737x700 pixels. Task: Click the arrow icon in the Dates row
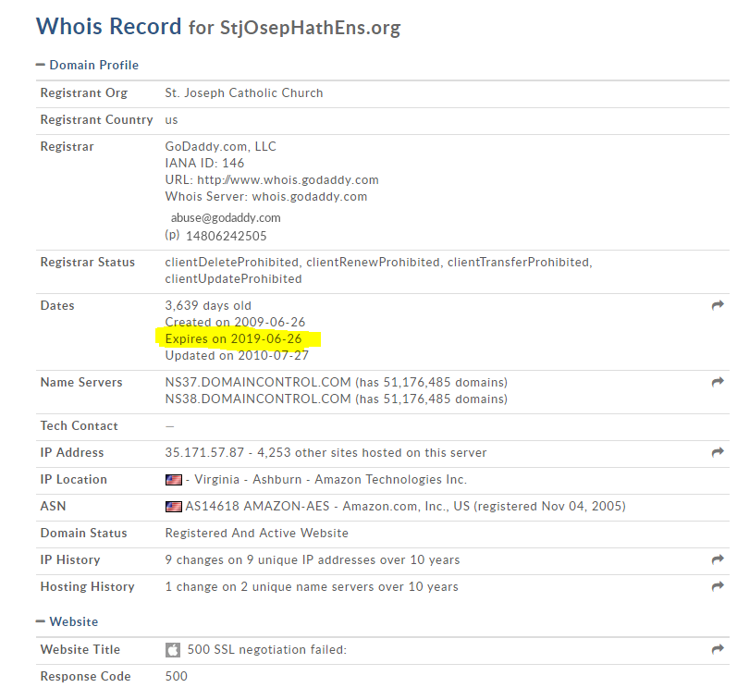(717, 305)
